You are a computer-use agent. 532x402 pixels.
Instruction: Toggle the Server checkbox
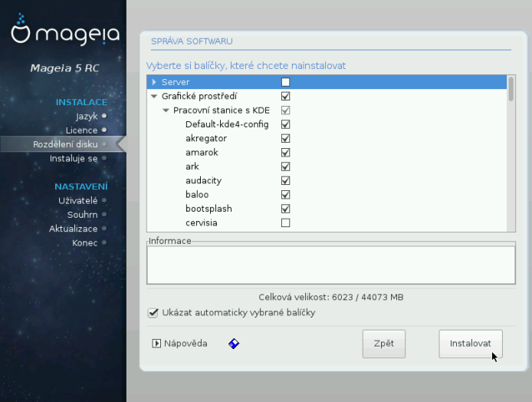pos(285,82)
